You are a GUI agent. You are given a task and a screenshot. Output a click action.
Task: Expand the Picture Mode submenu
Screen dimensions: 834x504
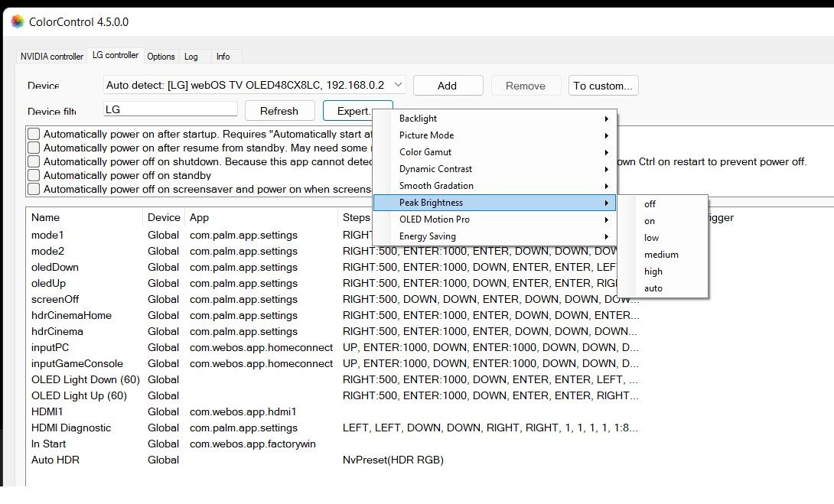click(x=494, y=135)
